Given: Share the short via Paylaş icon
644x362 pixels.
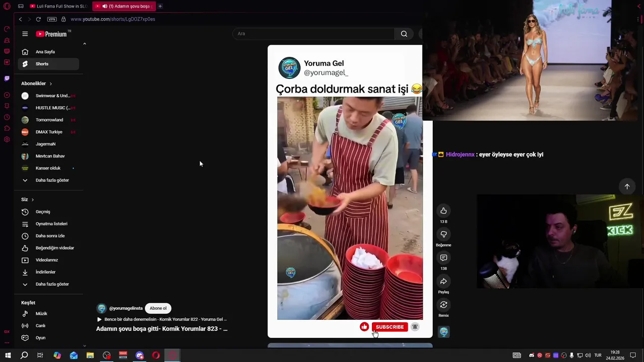Looking at the screenshot, I should coord(443,282).
